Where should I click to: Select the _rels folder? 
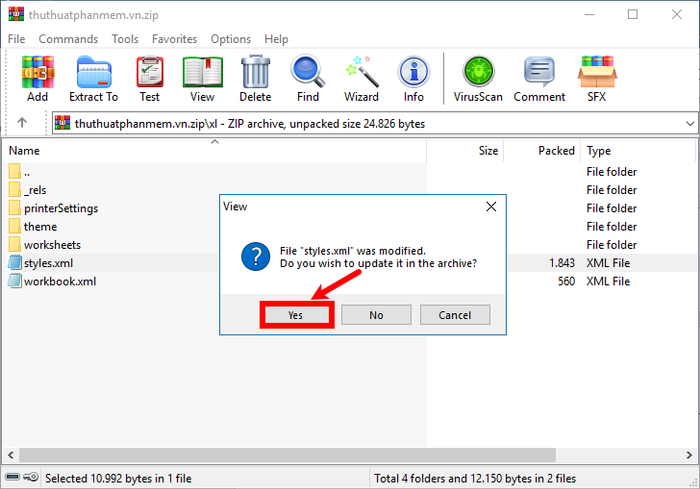coord(35,190)
